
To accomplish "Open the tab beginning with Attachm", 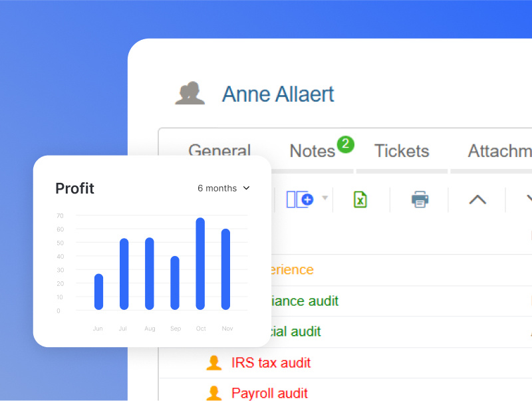I will tap(500, 151).
